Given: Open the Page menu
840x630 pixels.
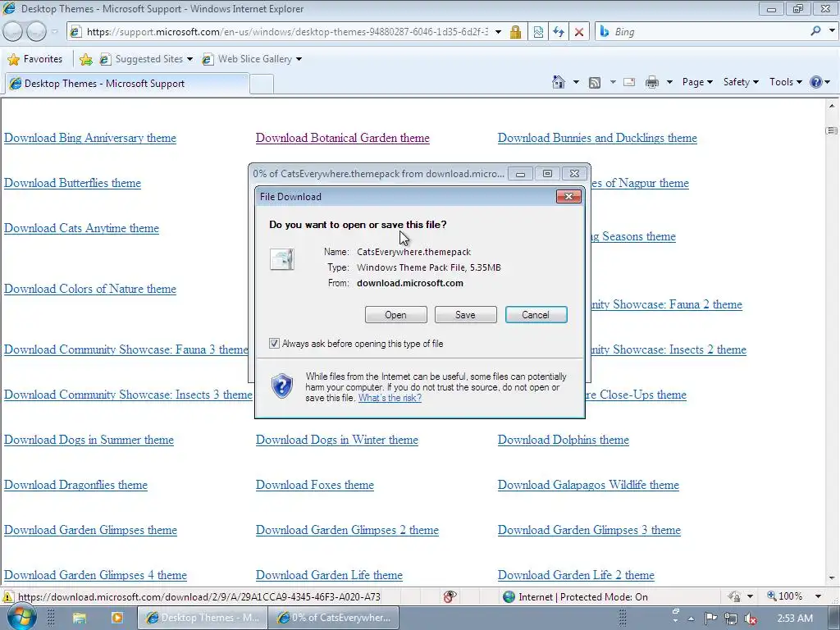Looking at the screenshot, I should coord(697,82).
